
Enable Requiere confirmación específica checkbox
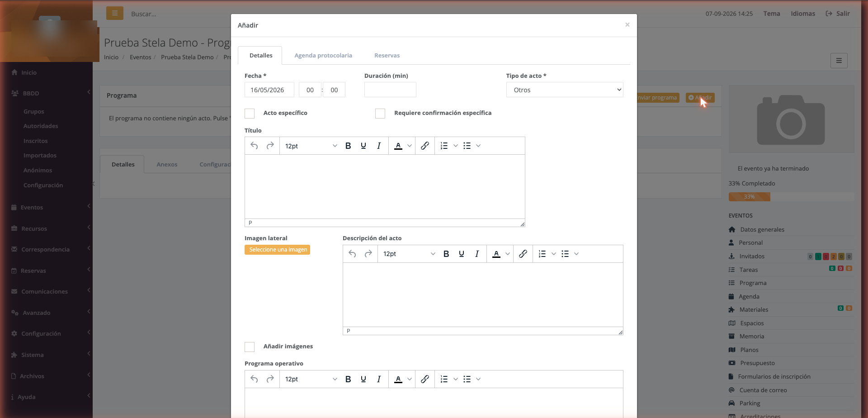(380, 113)
